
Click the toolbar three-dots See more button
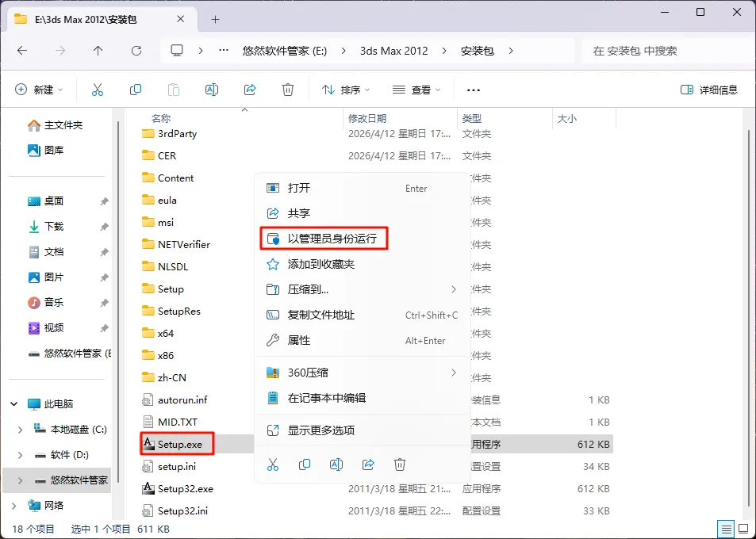[x=474, y=90]
